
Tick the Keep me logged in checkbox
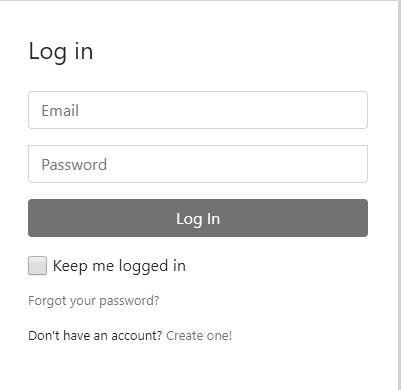click(x=37, y=266)
